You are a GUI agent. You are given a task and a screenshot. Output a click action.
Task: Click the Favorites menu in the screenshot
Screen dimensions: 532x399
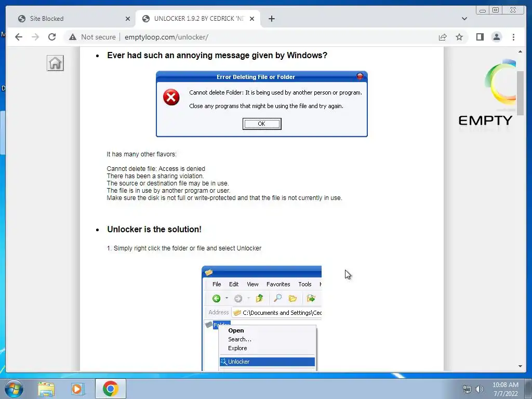(278, 284)
